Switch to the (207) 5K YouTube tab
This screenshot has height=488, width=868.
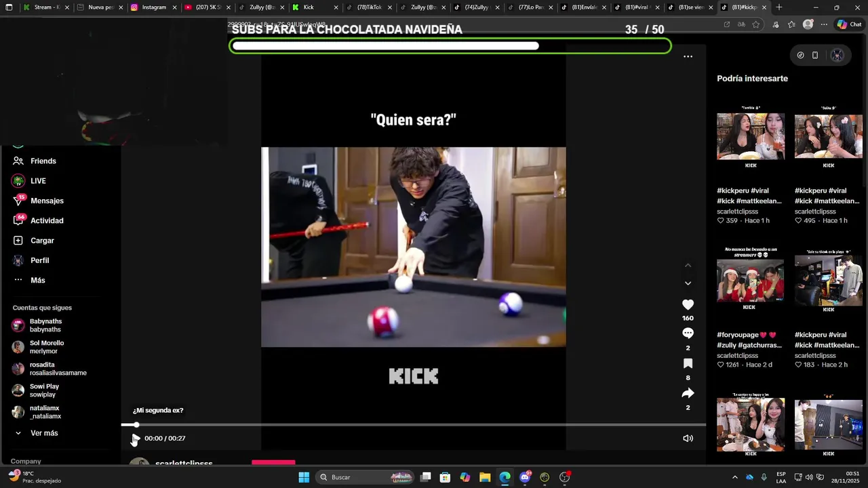tap(208, 7)
